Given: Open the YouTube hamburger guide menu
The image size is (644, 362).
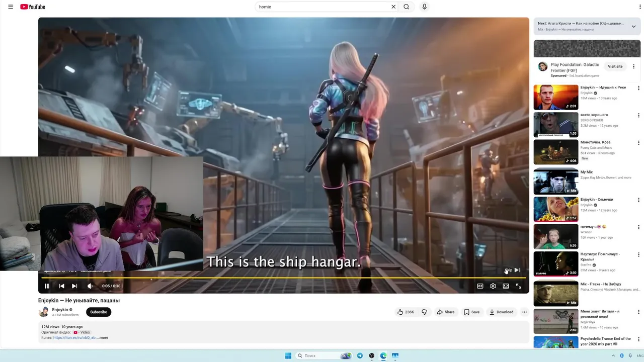Looking at the screenshot, I should click(11, 7).
